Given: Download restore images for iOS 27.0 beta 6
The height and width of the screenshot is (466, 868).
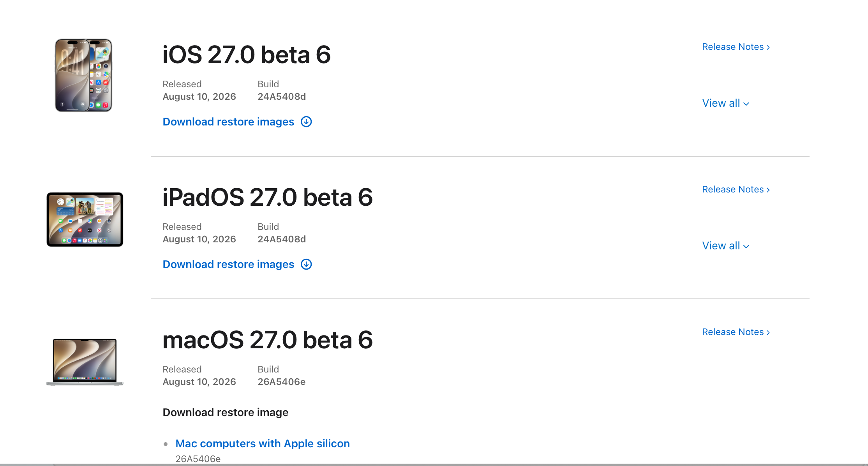Looking at the screenshot, I should click(228, 122).
